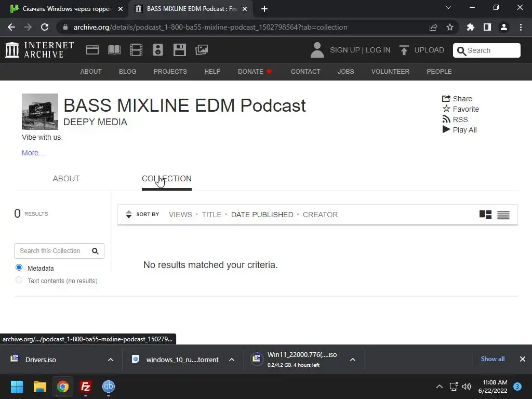Switch to list view layout icon
This screenshot has width=532, height=399.
click(x=503, y=215)
